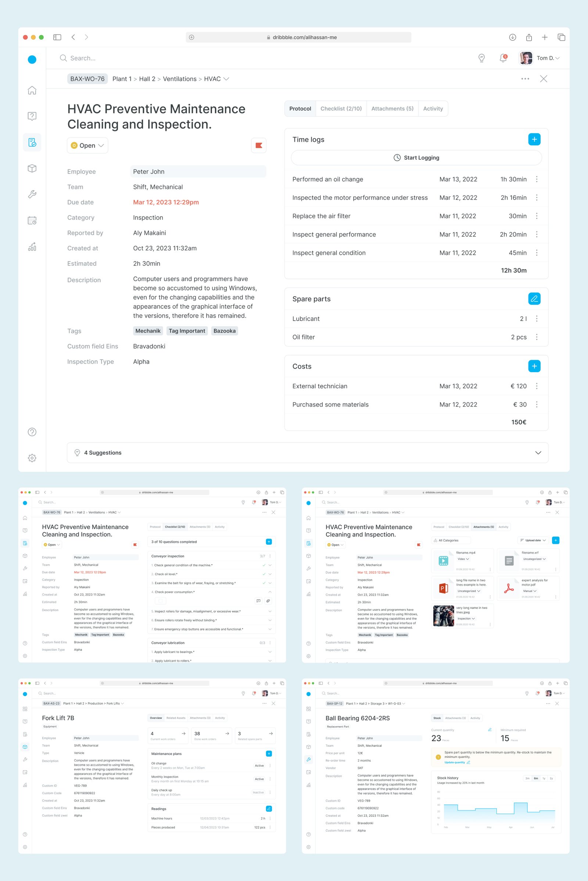Switch to the Checklist (2/10) tab in main window

pyautogui.click(x=341, y=109)
